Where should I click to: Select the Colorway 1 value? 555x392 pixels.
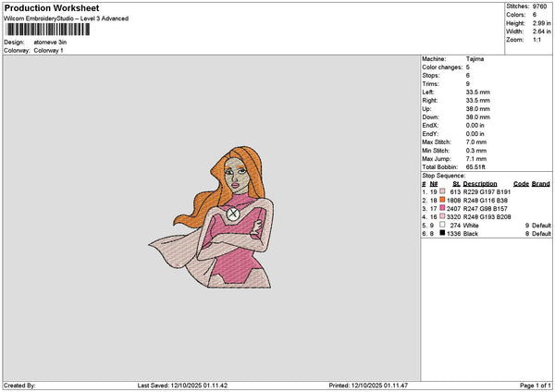[48, 51]
